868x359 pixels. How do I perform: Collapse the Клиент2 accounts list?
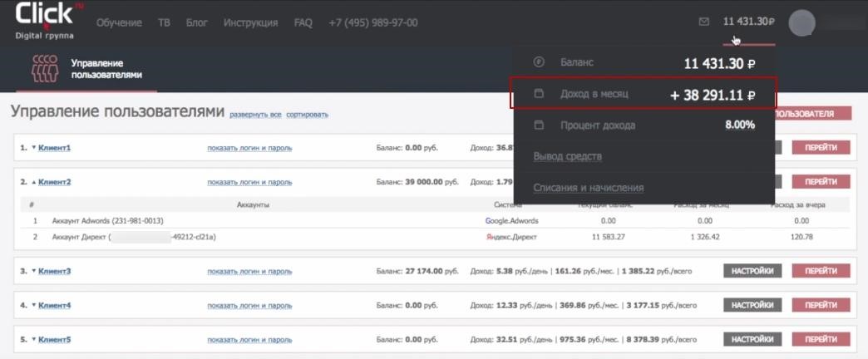click(x=34, y=181)
